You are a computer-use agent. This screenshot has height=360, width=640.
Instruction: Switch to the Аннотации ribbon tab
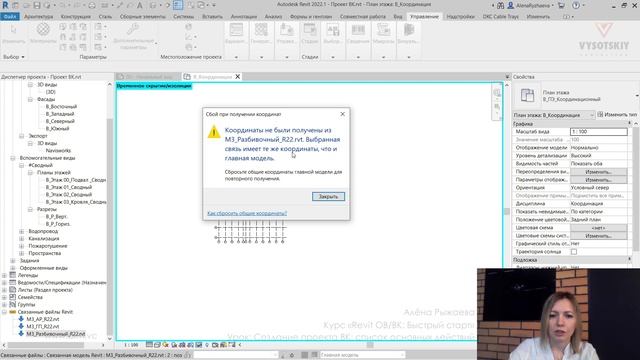[x=244, y=17]
